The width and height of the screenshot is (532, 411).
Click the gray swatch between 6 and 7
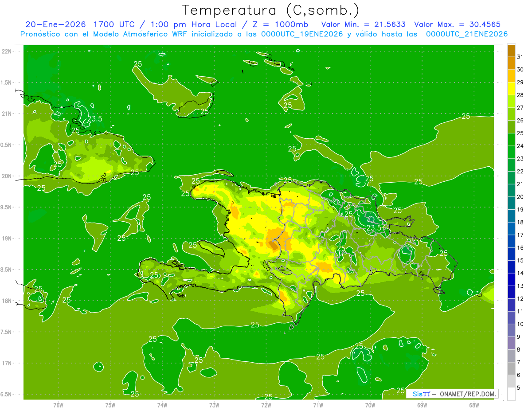[x=511, y=369]
